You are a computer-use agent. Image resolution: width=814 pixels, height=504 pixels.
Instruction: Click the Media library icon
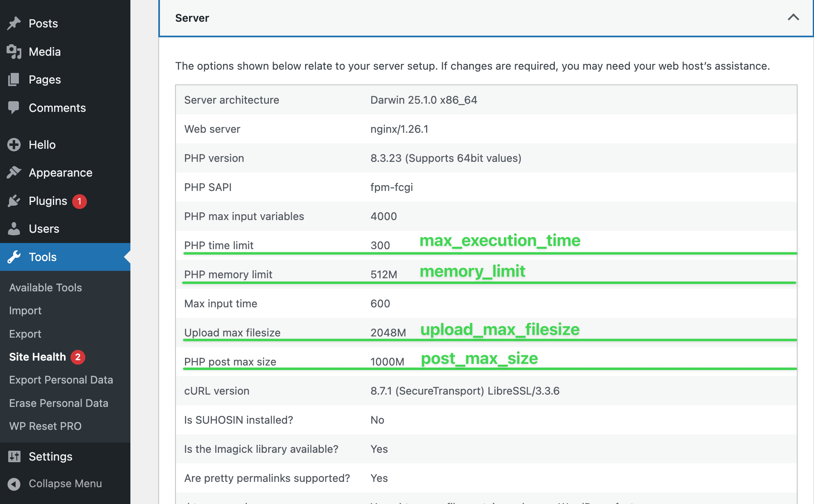14,52
